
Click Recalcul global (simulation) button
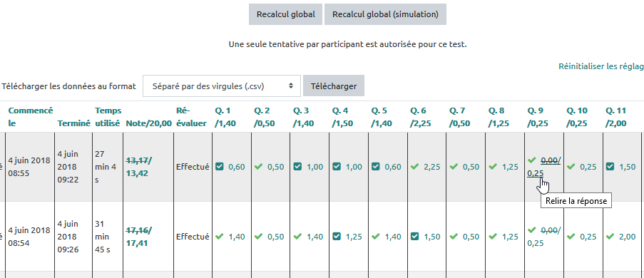[x=385, y=14]
